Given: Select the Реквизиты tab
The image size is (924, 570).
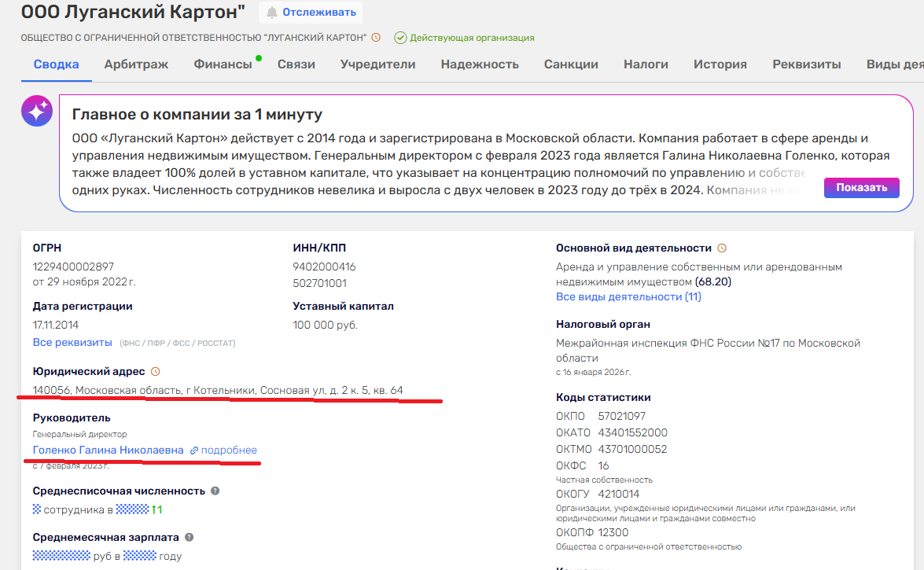Looking at the screenshot, I should [806, 64].
